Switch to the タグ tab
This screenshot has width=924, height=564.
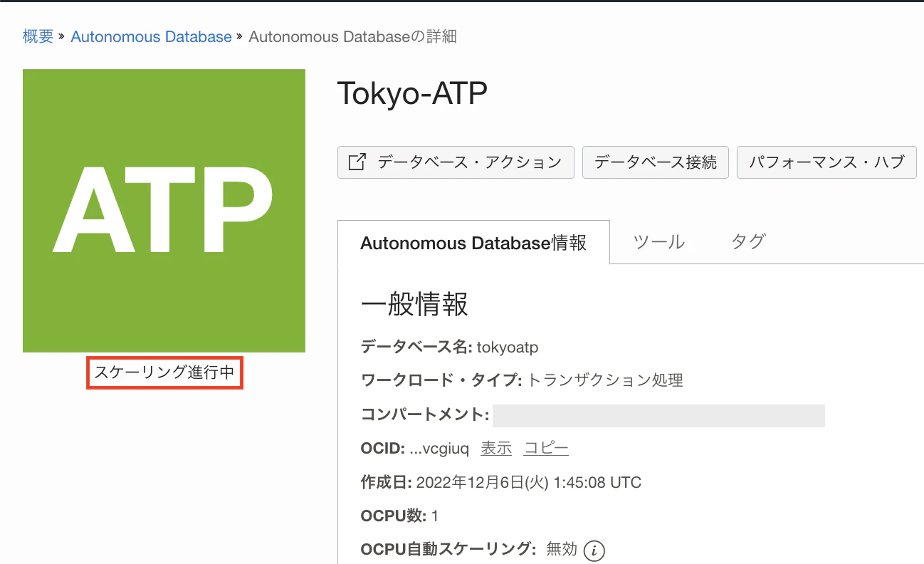[748, 242]
